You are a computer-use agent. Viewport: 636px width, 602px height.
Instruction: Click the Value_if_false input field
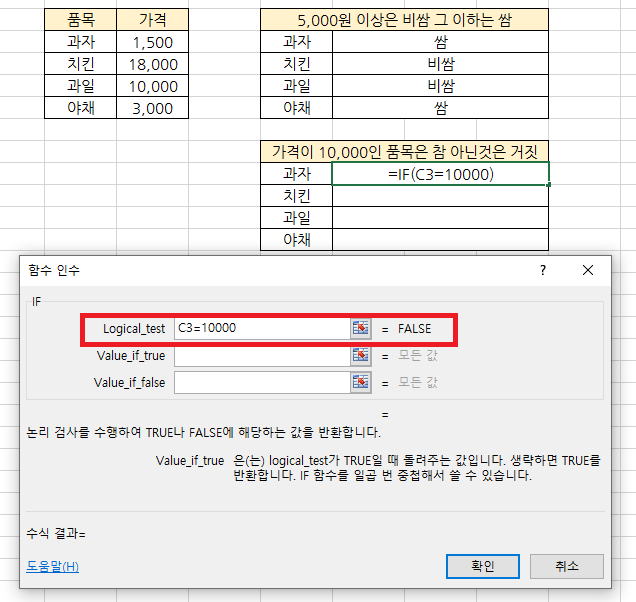click(x=262, y=383)
